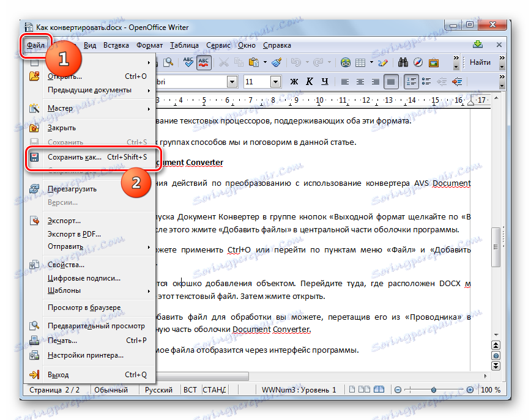The width and height of the screenshot is (531, 420).
Task: Toggle selection mode СТАНД in status bar
Action: 214,390
